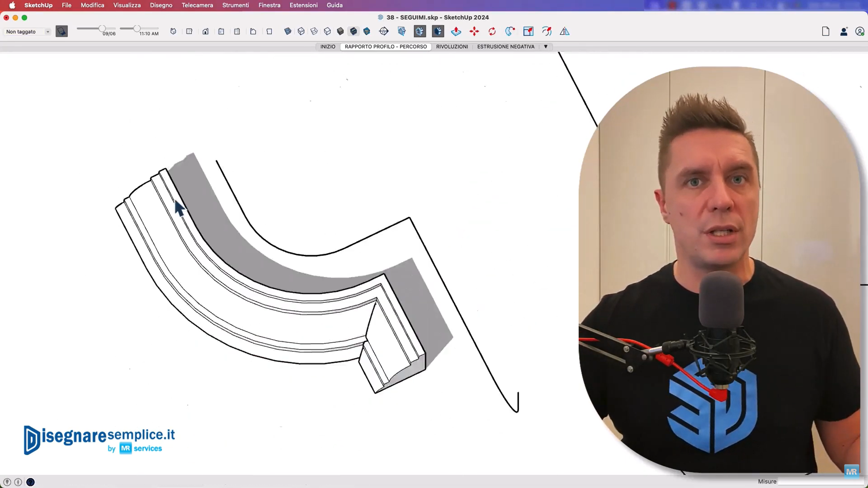Open the Strumenti menu
This screenshot has width=868, height=488.
[236, 5]
